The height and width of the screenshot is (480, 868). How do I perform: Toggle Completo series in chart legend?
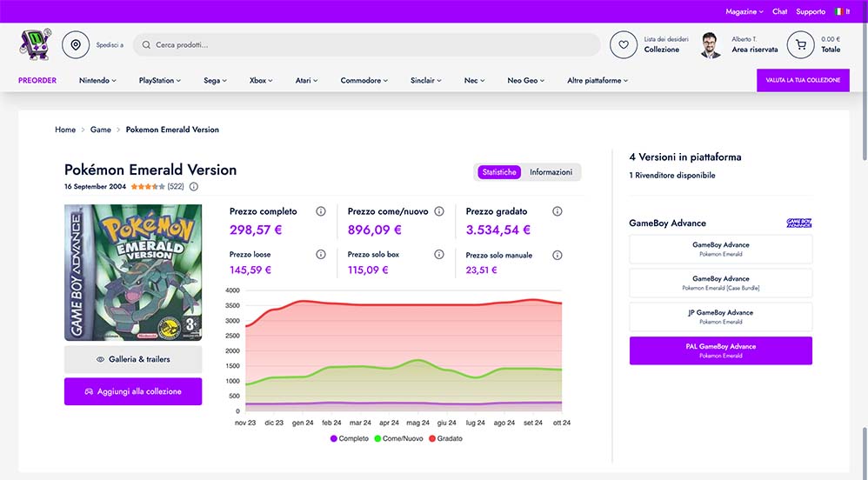(350, 438)
